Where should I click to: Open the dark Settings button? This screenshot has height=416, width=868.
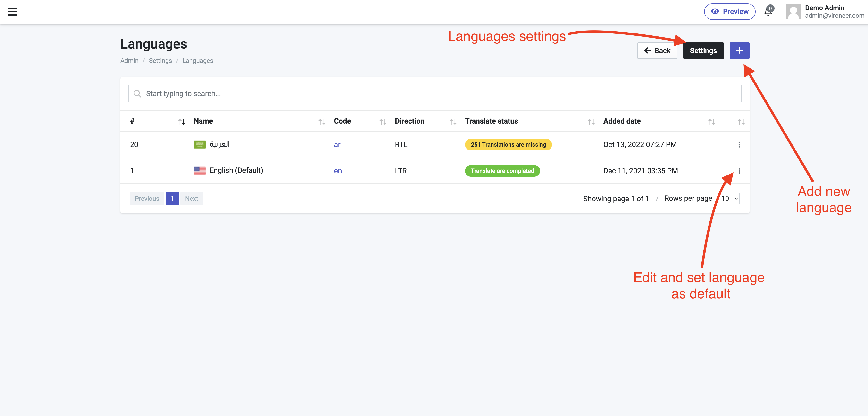(703, 50)
